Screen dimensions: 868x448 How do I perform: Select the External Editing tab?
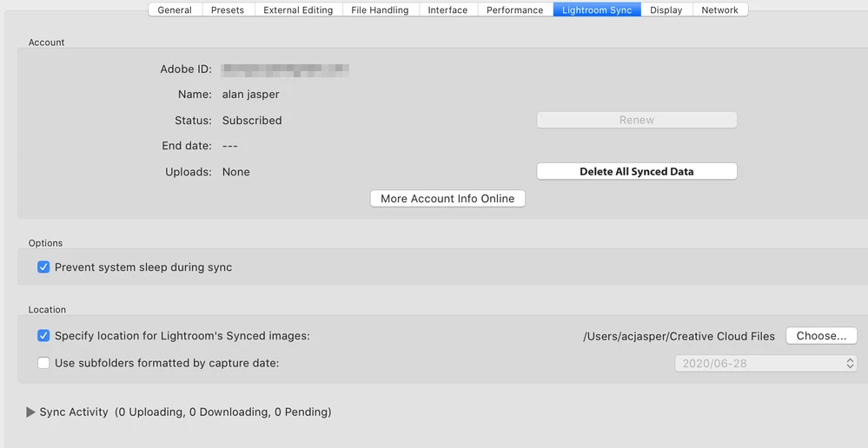298,10
